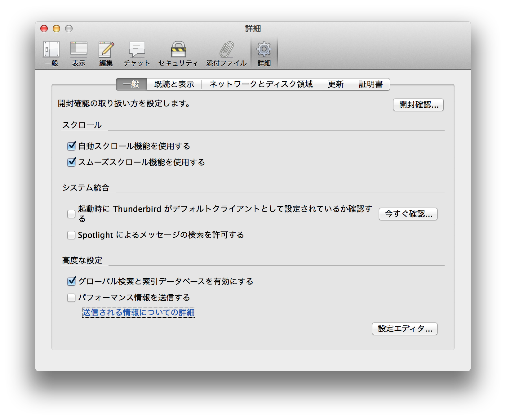
Task: Switch to ネットワークとディスク領域 tab
Action: click(261, 84)
